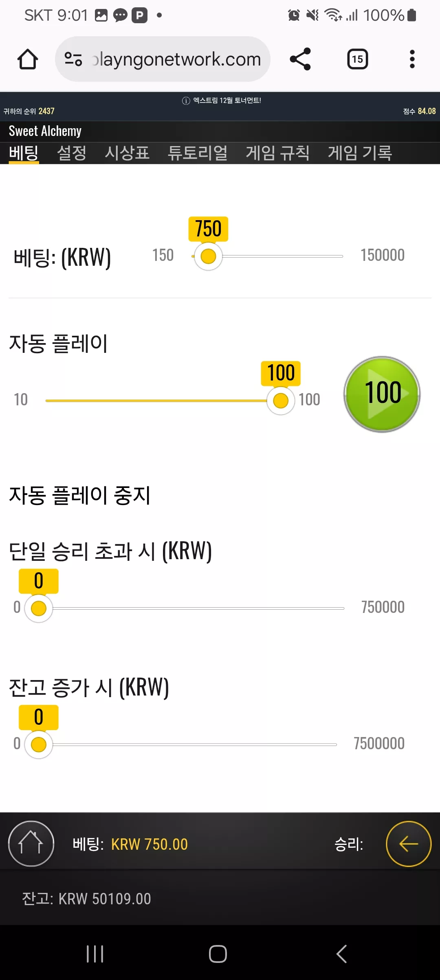Open the 튜토리얼 tab
The width and height of the screenshot is (440, 980).
pyautogui.click(x=198, y=153)
